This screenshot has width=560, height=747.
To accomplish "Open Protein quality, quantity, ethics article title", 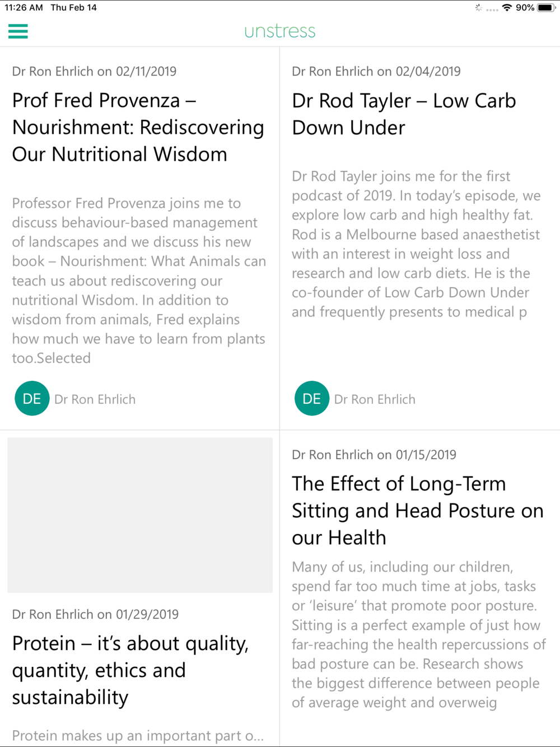I will (130, 670).
